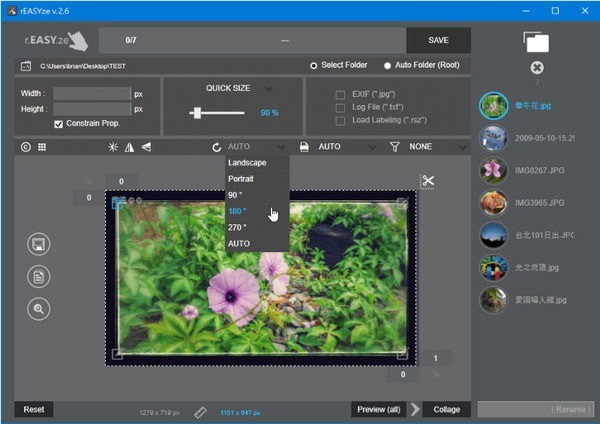The image size is (600, 424).
Task: Enable the EXIF (".jpg") checkbox
Action: pyautogui.click(x=341, y=95)
